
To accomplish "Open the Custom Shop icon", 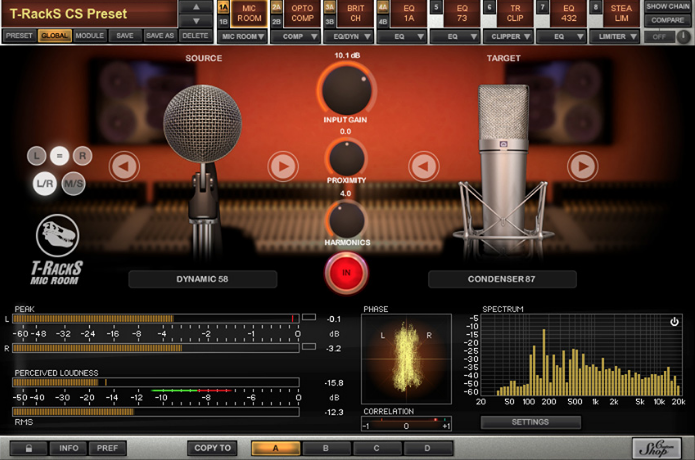I will [x=656, y=448].
